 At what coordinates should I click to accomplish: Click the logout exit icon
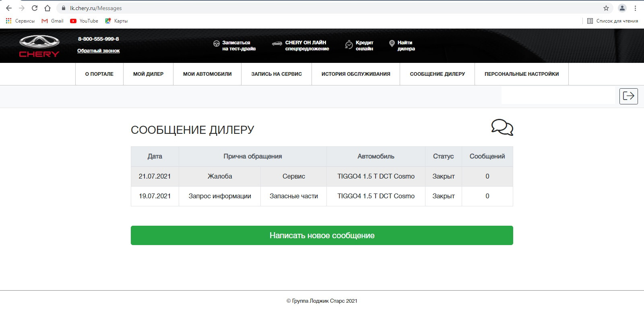pos(629,96)
